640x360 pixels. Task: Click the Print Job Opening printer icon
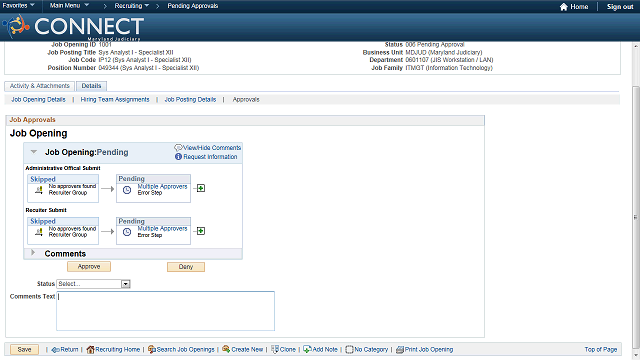400,350
